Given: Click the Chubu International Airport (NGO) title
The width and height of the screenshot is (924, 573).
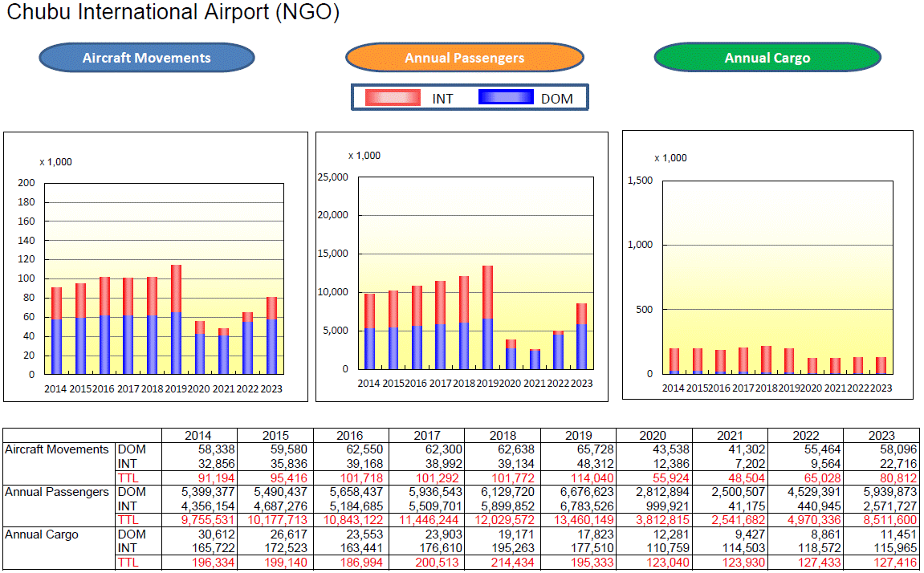Looking at the screenshot, I should (x=173, y=12).
